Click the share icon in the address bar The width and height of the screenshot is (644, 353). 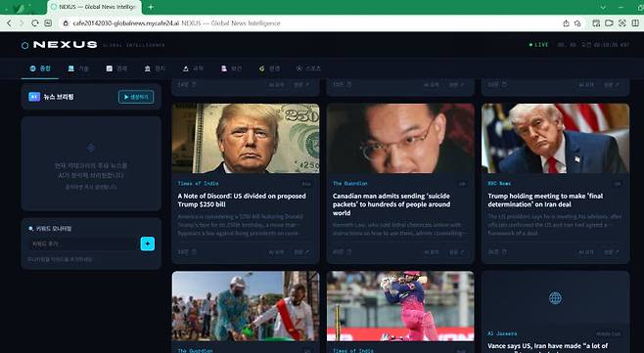566,23
